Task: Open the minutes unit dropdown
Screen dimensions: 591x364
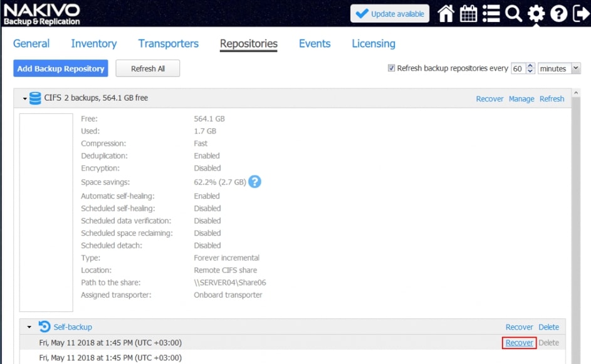Action: pyautogui.click(x=559, y=69)
